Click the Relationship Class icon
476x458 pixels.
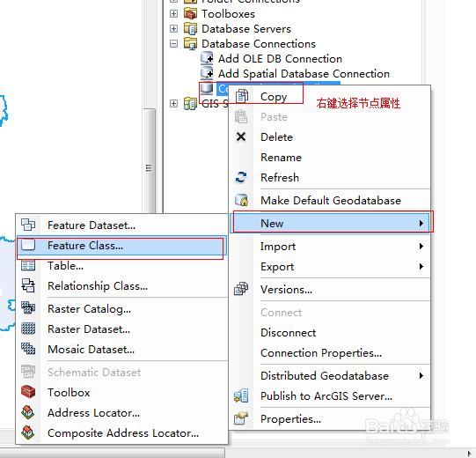pos(28,285)
